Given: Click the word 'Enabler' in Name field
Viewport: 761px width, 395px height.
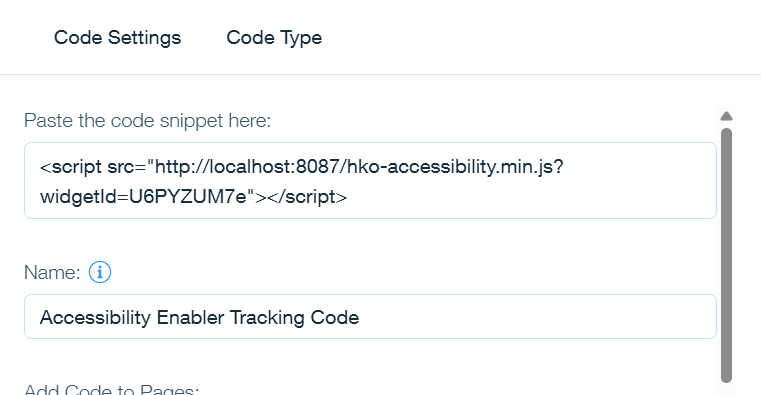Looking at the screenshot, I should tap(191, 317).
